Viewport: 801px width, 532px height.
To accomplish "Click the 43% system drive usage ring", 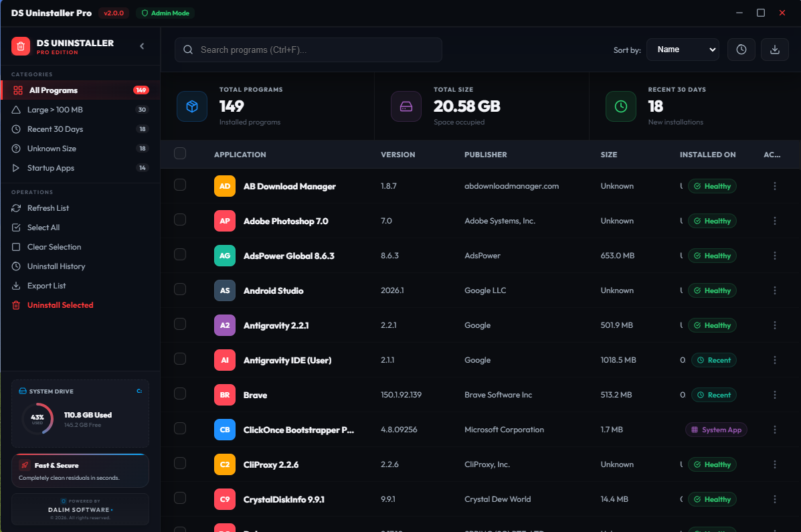I will point(37,418).
